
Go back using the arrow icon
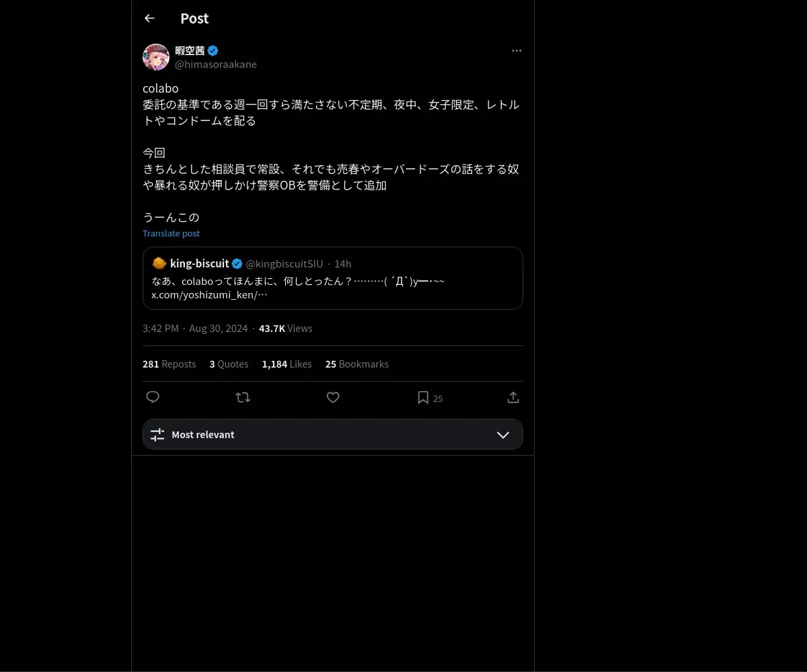149,18
